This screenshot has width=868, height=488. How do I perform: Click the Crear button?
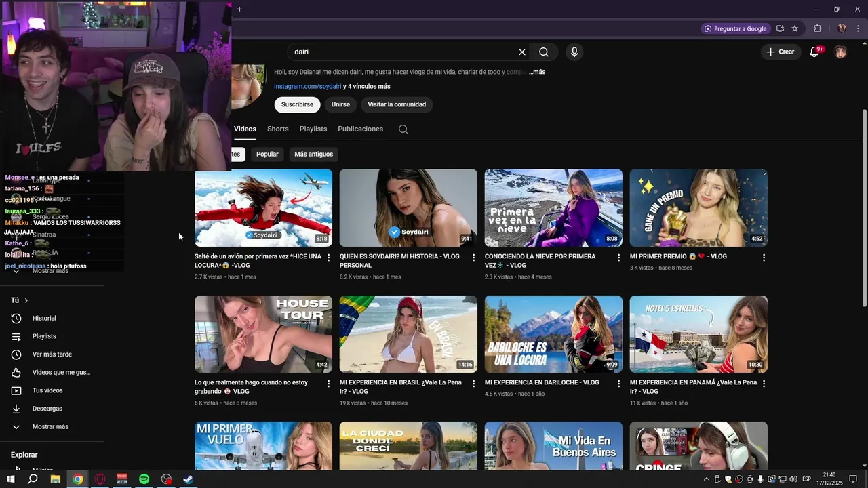(x=781, y=52)
